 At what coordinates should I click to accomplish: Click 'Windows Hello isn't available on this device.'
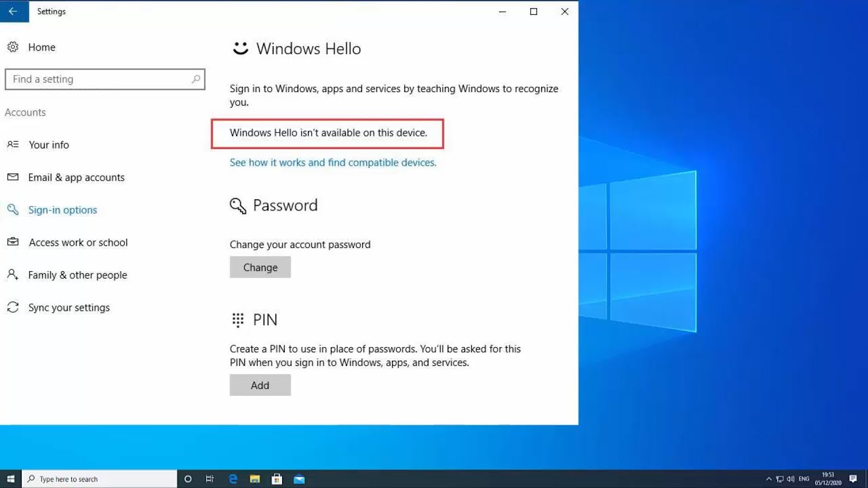(x=328, y=133)
